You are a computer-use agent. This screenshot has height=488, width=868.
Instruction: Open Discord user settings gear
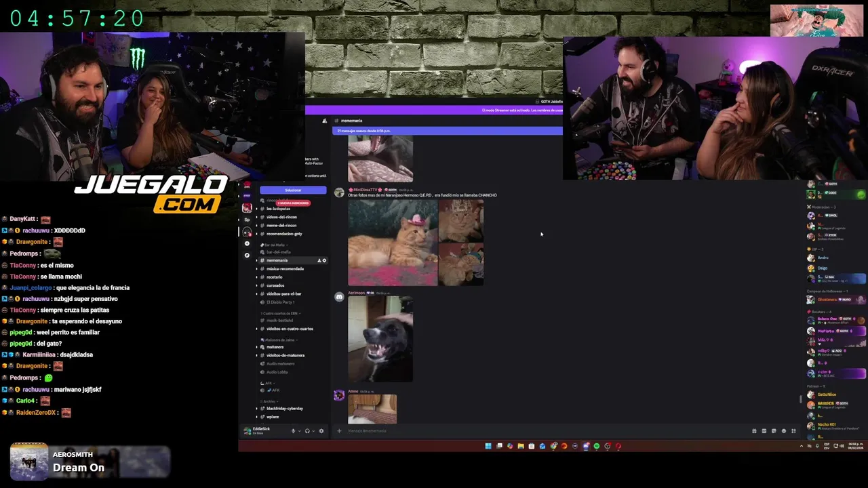coord(321,431)
